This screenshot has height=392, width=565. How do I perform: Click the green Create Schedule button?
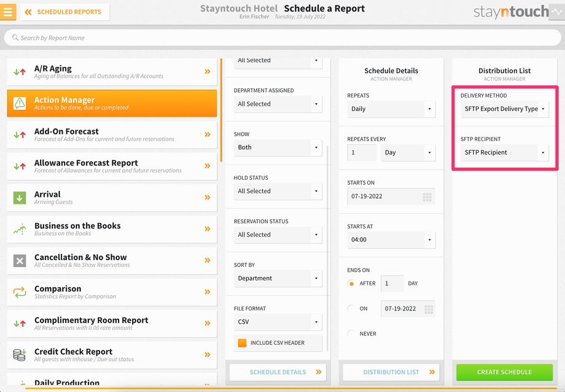(x=504, y=372)
